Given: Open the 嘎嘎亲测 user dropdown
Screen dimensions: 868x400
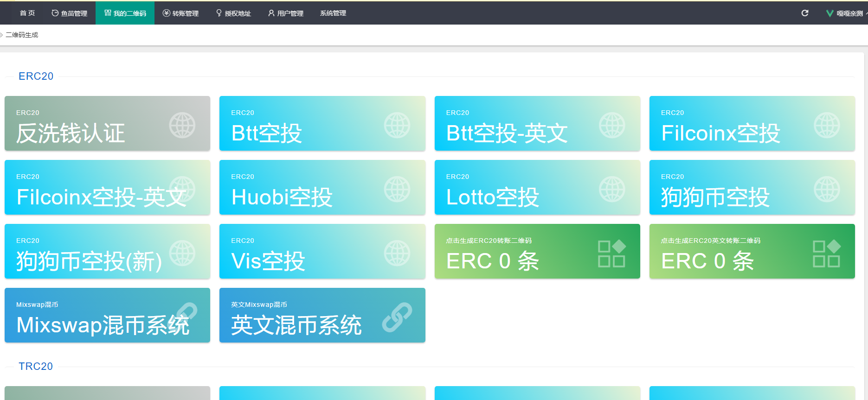Looking at the screenshot, I should pos(847,13).
